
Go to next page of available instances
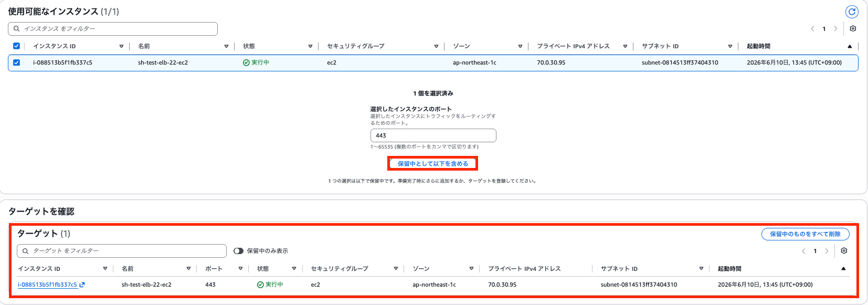click(836, 29)
